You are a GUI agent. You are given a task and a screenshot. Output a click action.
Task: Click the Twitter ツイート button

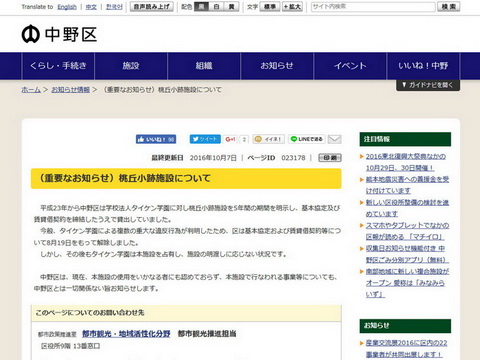point(205,139)
